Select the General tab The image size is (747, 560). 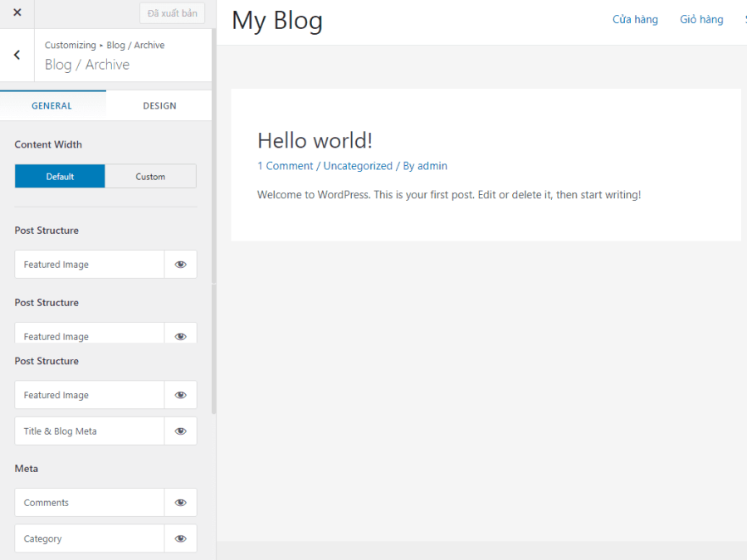[x=52, y=105]
